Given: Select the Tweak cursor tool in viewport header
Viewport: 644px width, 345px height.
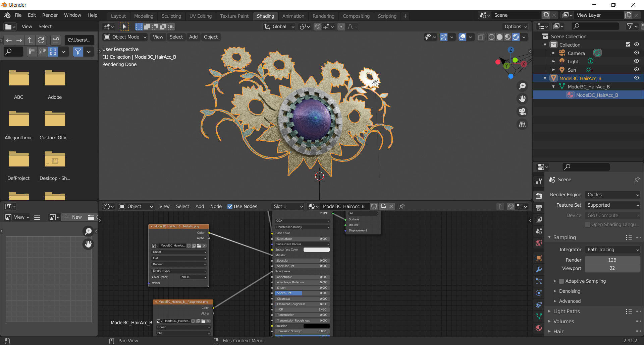Looking at the screenshot, I should coord(124,26).
